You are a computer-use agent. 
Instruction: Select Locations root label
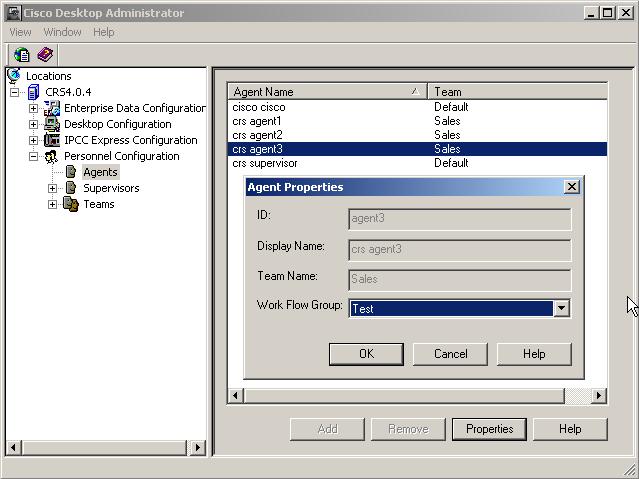pos(48,76)
